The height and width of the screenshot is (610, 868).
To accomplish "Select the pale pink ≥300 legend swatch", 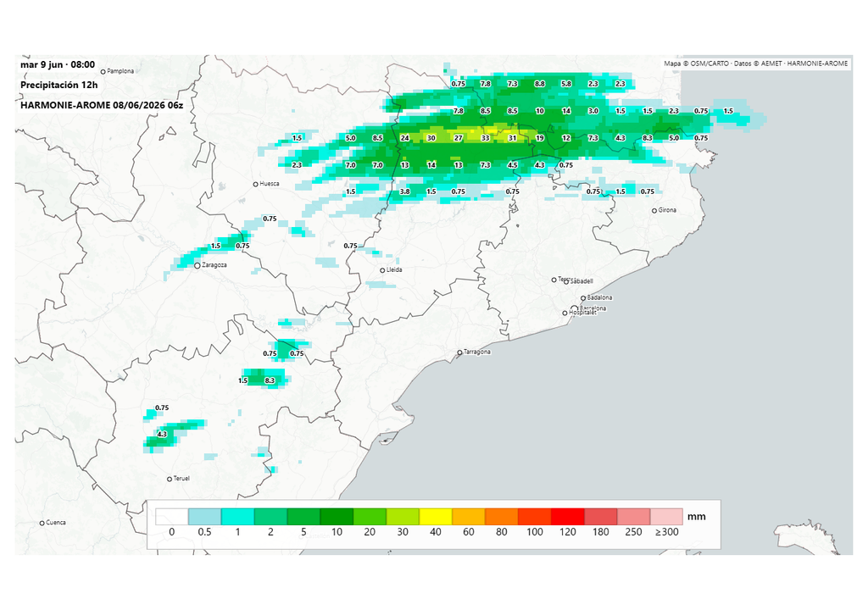I will click(x=666, y=517).
